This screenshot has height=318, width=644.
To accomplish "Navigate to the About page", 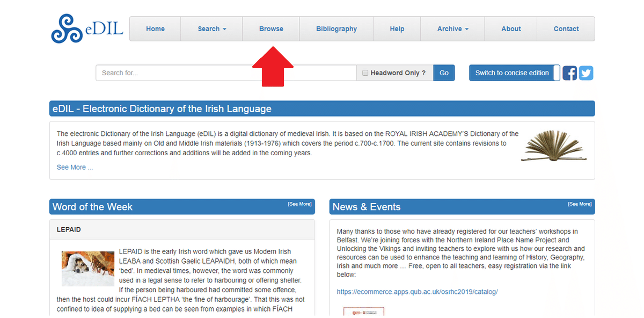I will 511,29.
